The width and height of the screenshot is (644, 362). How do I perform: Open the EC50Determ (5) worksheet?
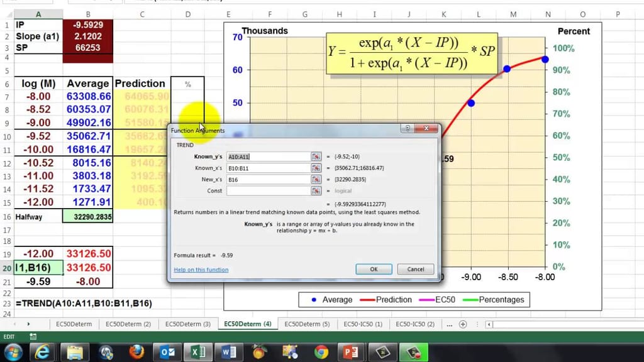coord(307,324)
